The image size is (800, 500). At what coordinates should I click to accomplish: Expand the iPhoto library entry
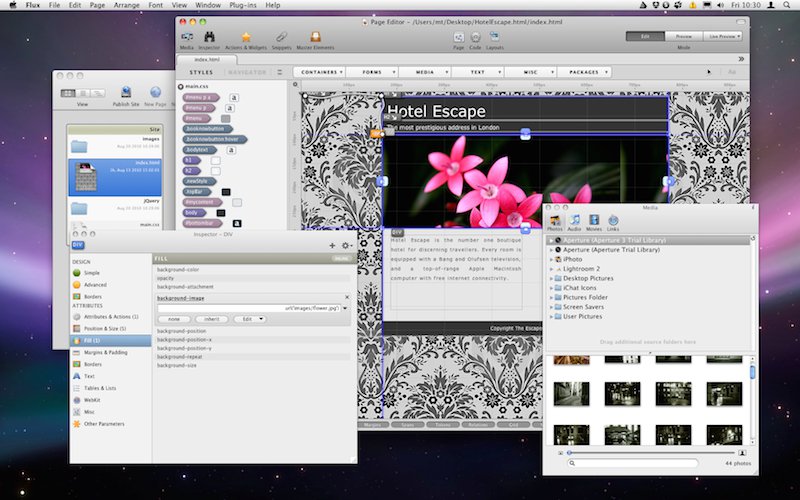click(x=551, y=259)
